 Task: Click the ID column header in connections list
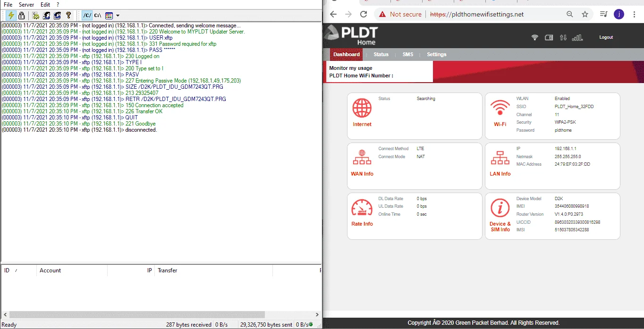click(x=19, y=270)
